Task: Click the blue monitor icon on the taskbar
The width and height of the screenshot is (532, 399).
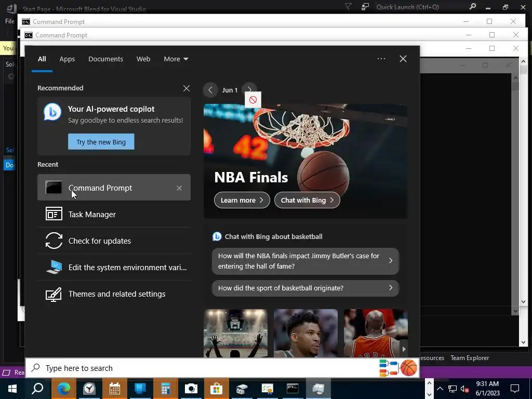Action: tap(140, 389)
